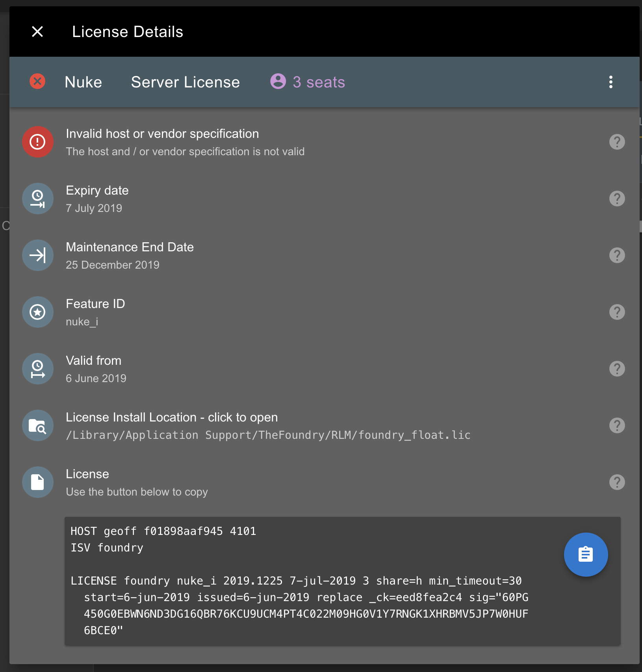Click the Expiry date clock icon
The image size is (642, 672).
pyautogui.click(x=38, y=199)
